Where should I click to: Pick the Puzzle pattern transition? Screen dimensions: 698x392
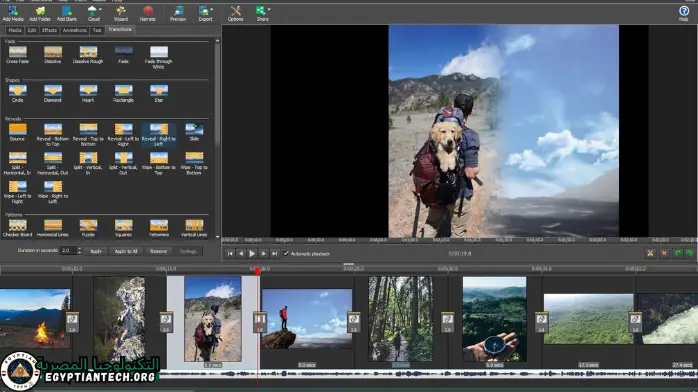[x=88, y=228]
